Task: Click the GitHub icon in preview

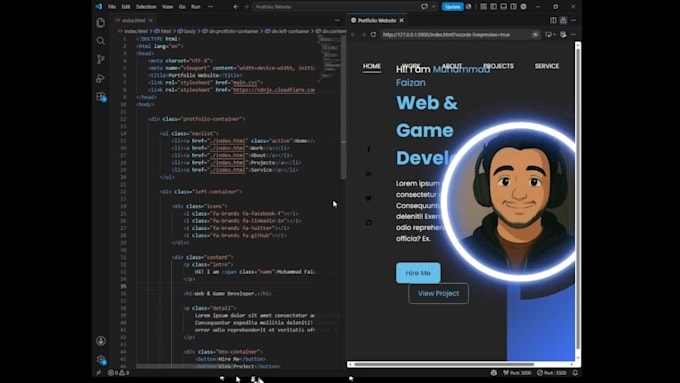Action: click(369, 223)
